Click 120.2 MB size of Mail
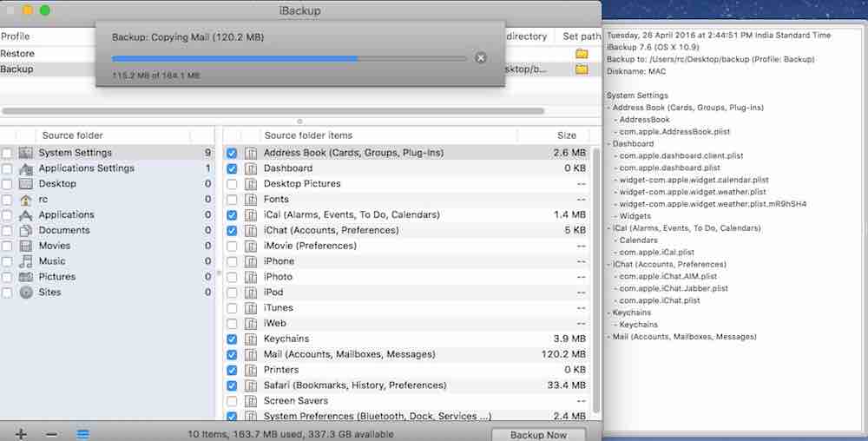This screenshot has width=868, height=441. click(x=563, y=354)
